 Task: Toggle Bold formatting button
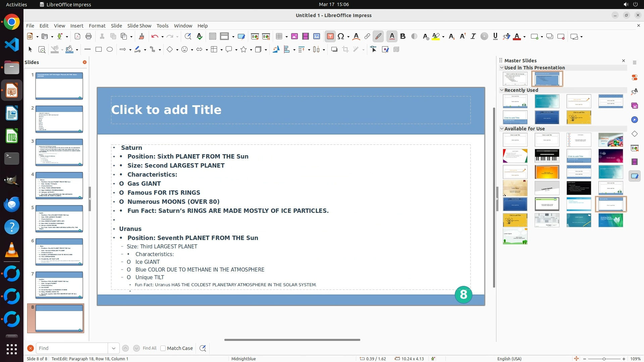tap(403, 37)
